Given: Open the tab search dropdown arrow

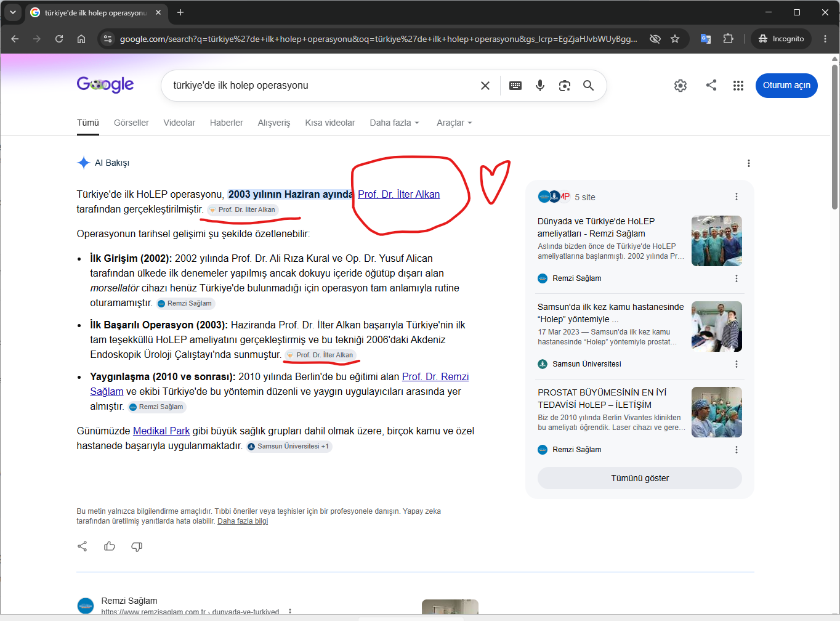Looking at the screenshot, I should 12,12.
